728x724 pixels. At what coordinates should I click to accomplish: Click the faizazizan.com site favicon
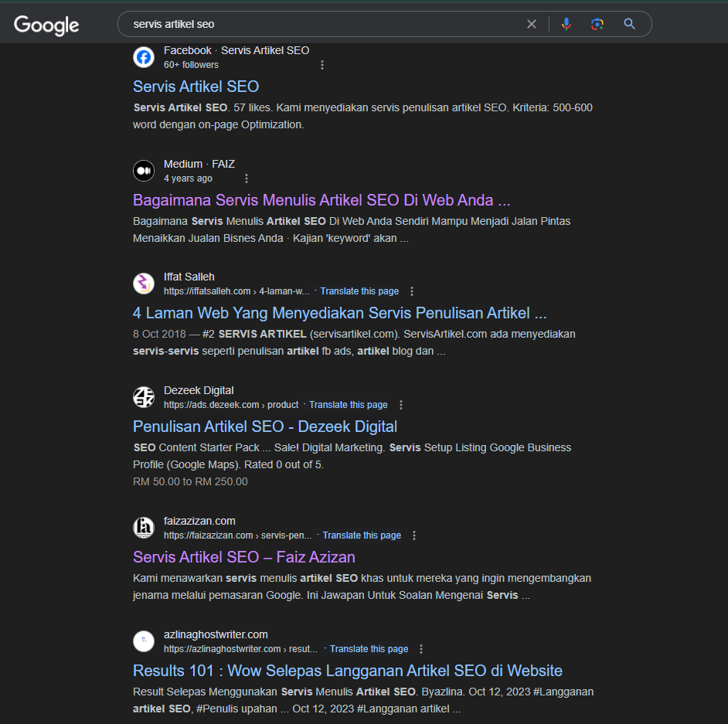144,528
